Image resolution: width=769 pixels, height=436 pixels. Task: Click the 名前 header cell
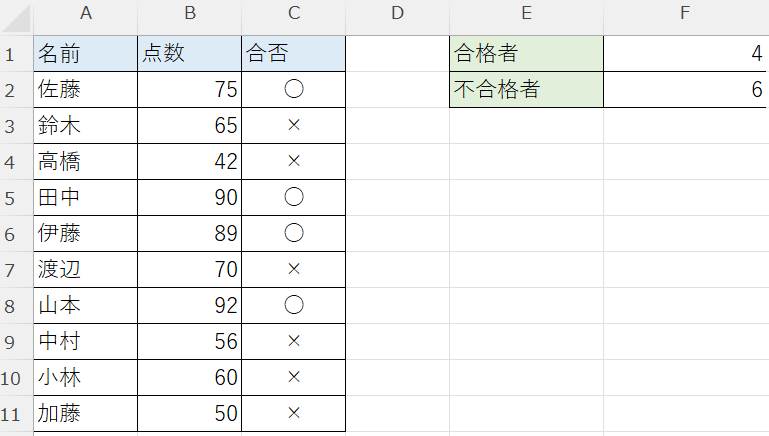(86, 53)
